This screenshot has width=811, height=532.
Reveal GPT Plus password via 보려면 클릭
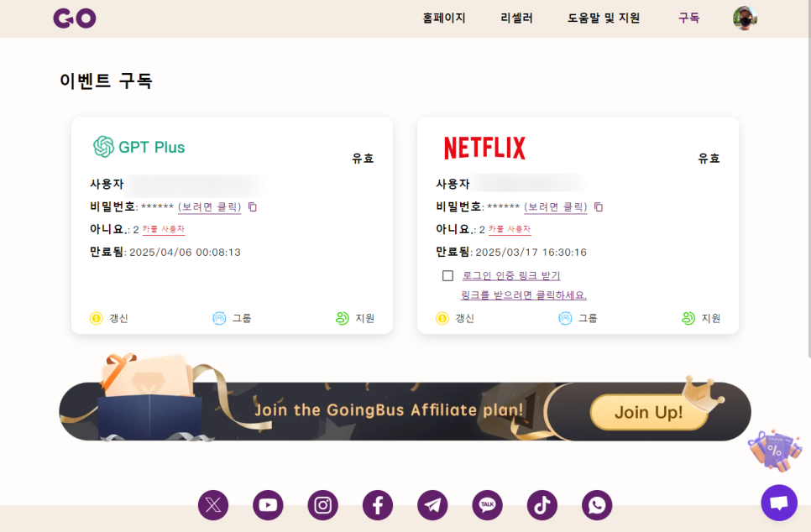point(210,206)
